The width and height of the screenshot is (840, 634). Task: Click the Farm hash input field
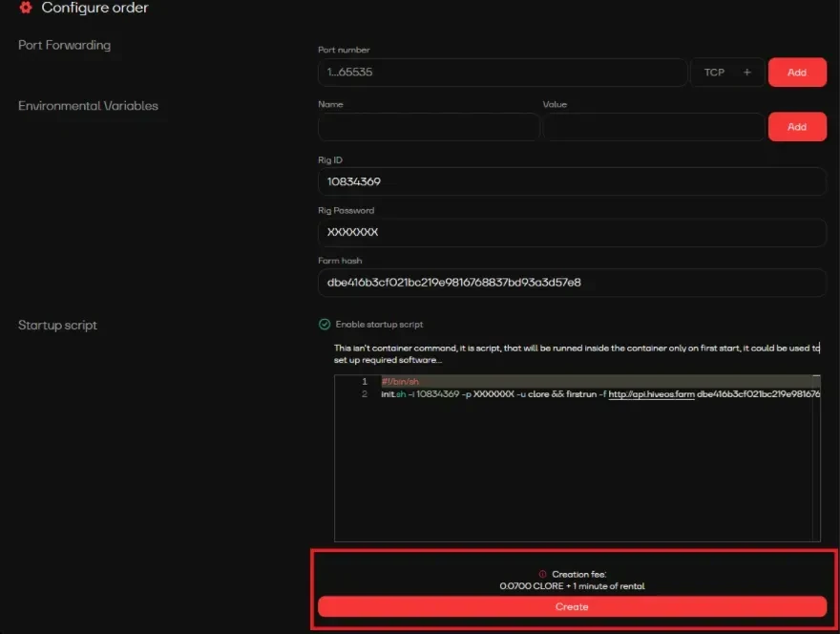pyautogui.click(x=572, y=283)
